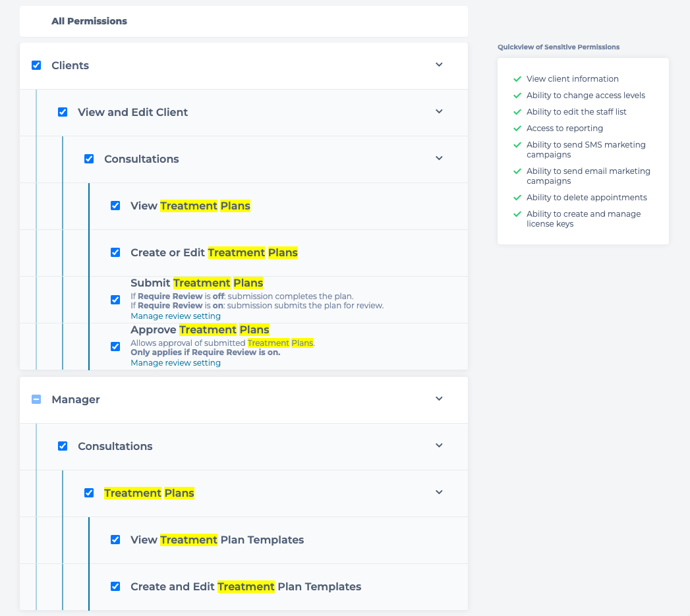Collapse the View and Edit Client chevron
This screenshot has width=690, height=616.
click(440, 111)
